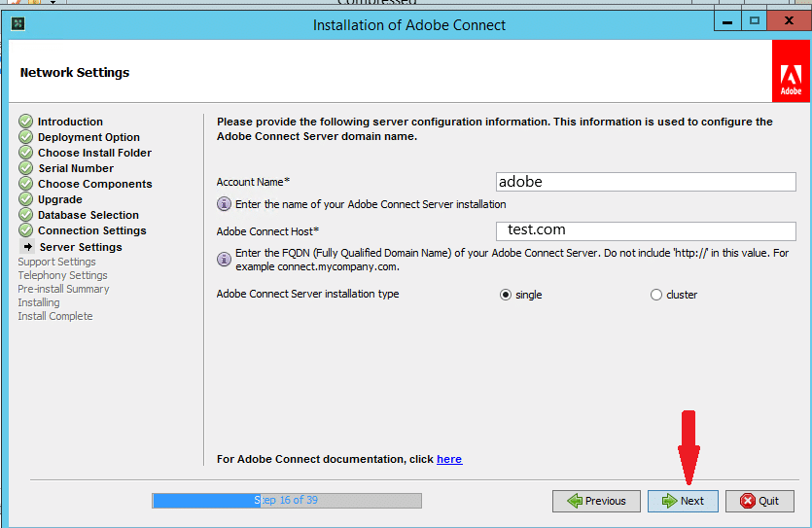Select the Introduction step label
Image resolution: width=812 pixels, height=528 pixels.
coord(70,122)
